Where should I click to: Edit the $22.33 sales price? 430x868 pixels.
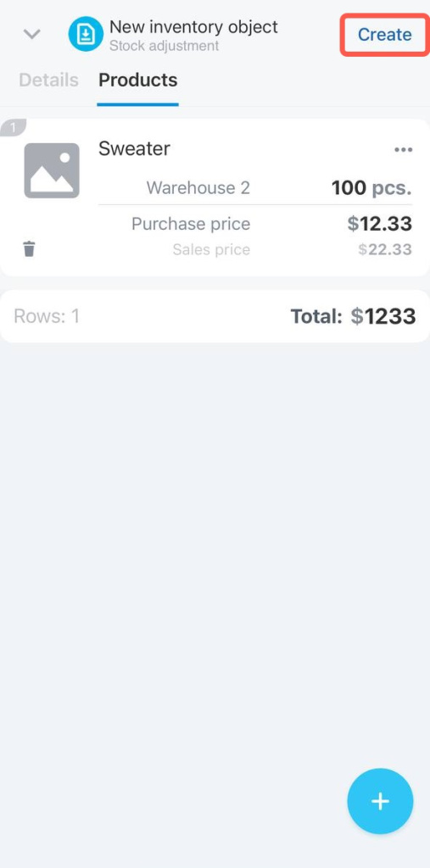(x=385, y=250)
